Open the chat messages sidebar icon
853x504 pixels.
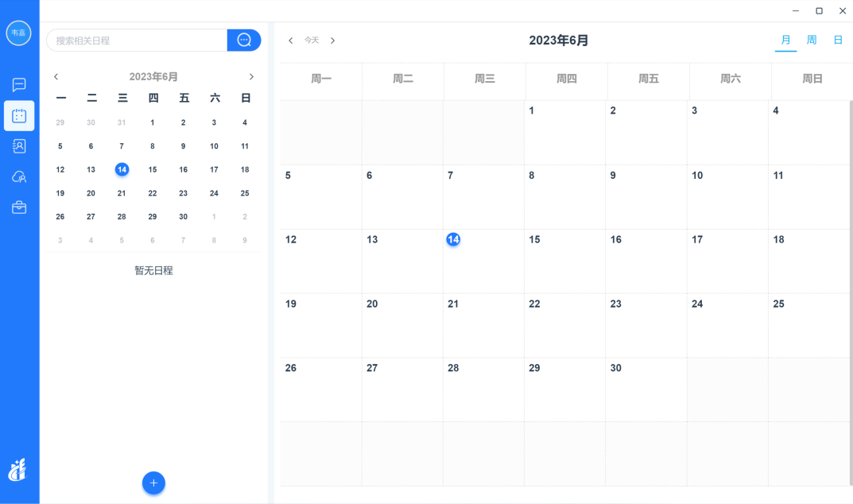click(19, 85)
